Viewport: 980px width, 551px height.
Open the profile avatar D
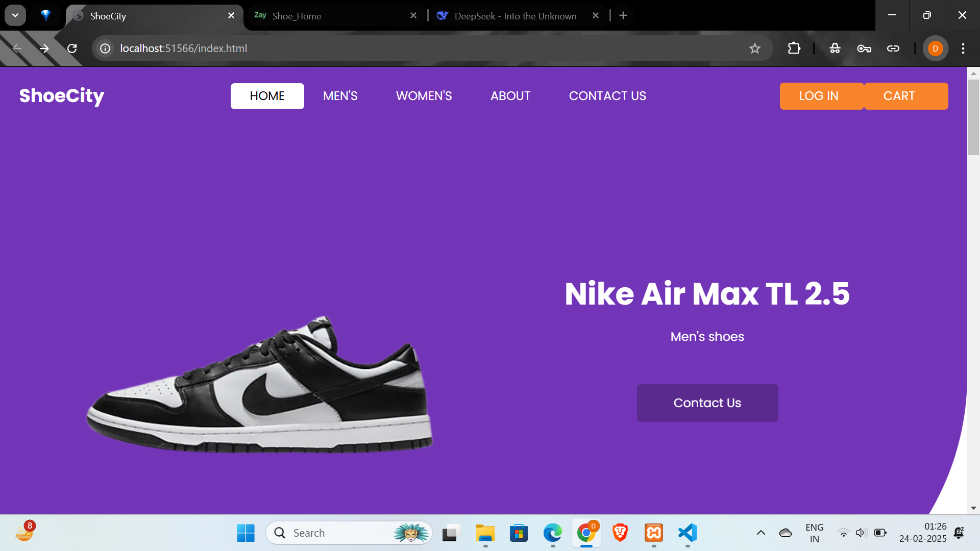tap(935, 48)
